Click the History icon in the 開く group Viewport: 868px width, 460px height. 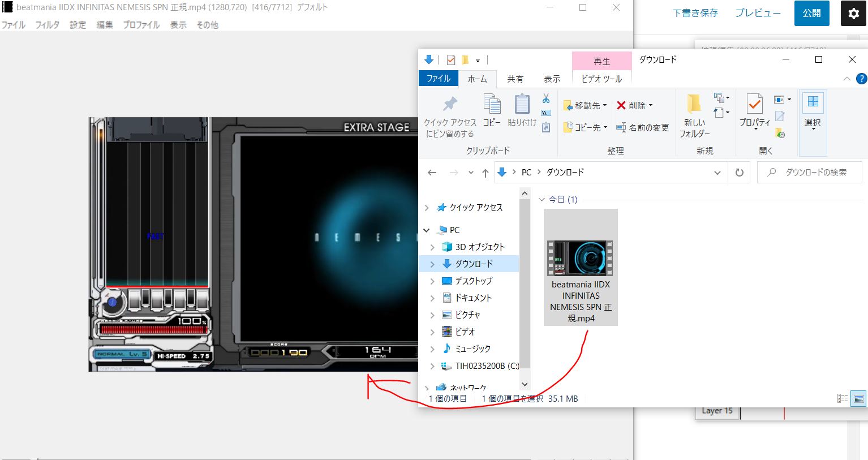(780, 133)
